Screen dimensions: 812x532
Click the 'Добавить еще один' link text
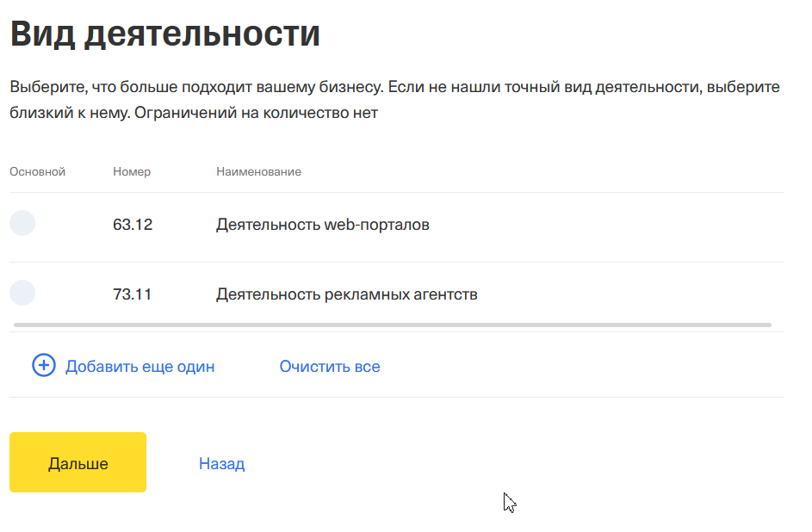pyautogui.click(x=139, y=367)
